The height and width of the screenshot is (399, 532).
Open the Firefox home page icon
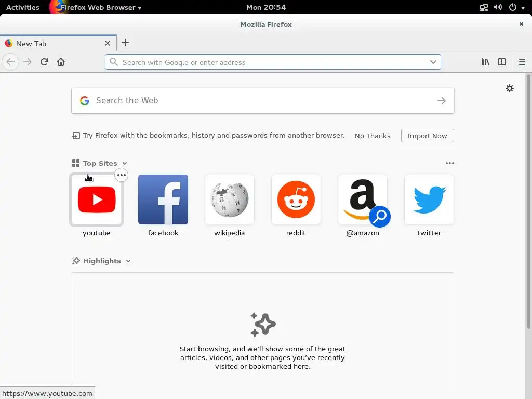click(61, 62)
